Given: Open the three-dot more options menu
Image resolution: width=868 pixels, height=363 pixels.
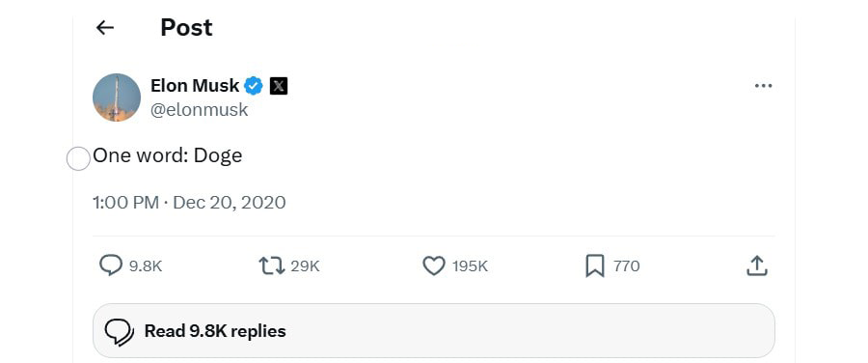Looking at the screenshot, I should tap(764, 86).
